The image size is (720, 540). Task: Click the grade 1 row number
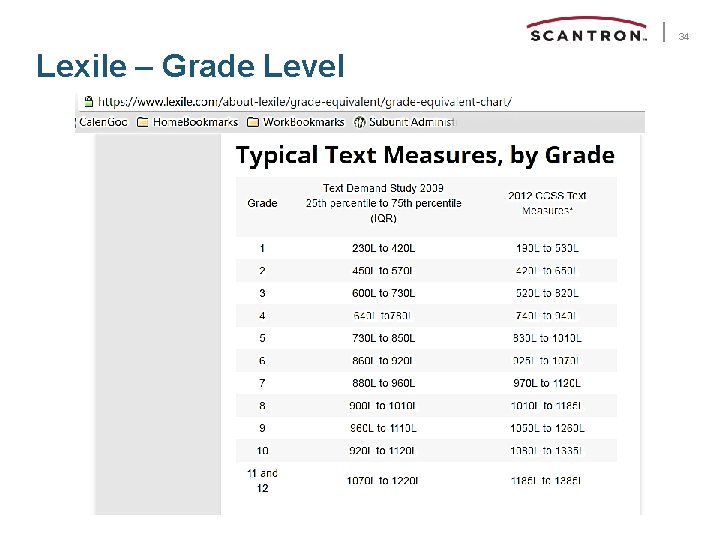[262, 248]
